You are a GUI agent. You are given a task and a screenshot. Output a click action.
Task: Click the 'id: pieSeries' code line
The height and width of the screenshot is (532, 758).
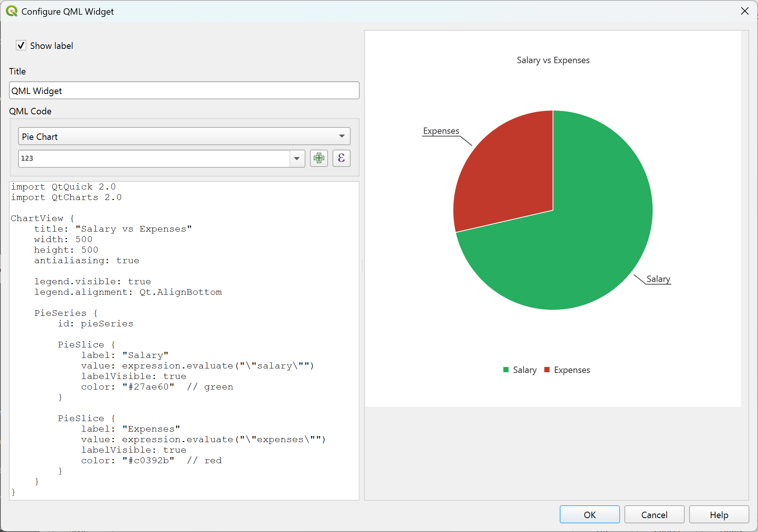click(x=96, y=324)
